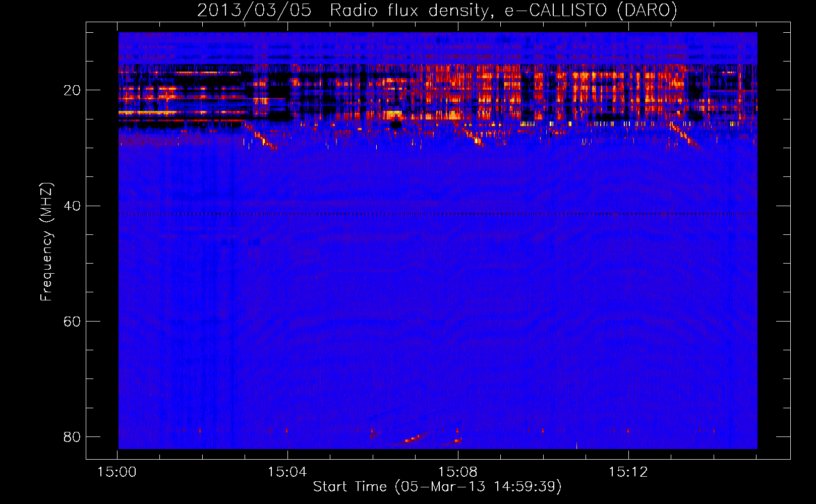Click the 15:12 time tick label
Viewport: 816px width, 504px height.
pyautogui.click(x=628, y=472)
